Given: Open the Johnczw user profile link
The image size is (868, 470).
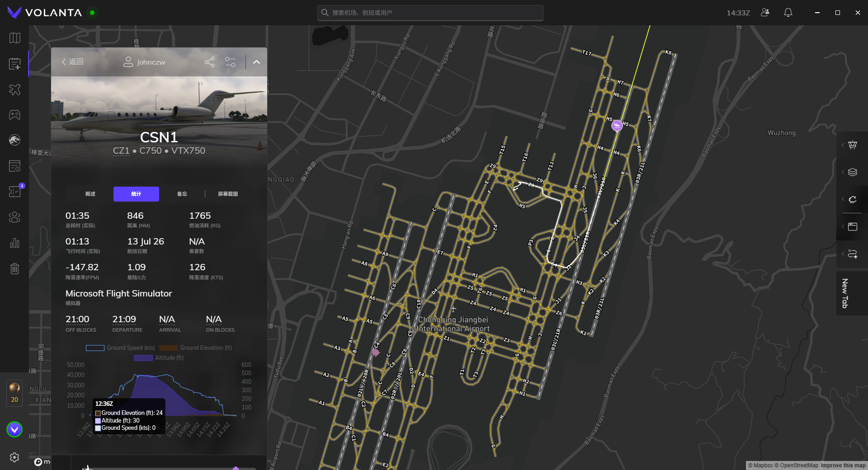Looking at the screenshot, I should point(145,62).
